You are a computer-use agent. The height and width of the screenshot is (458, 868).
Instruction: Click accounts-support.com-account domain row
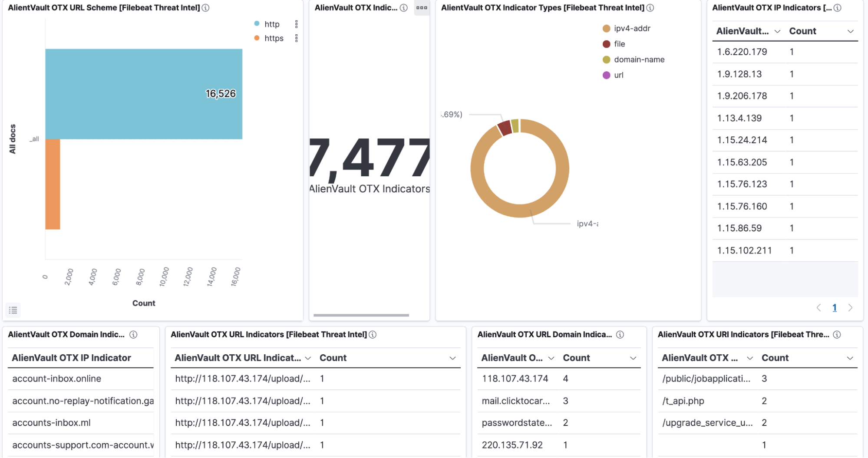tap(81, 445)
